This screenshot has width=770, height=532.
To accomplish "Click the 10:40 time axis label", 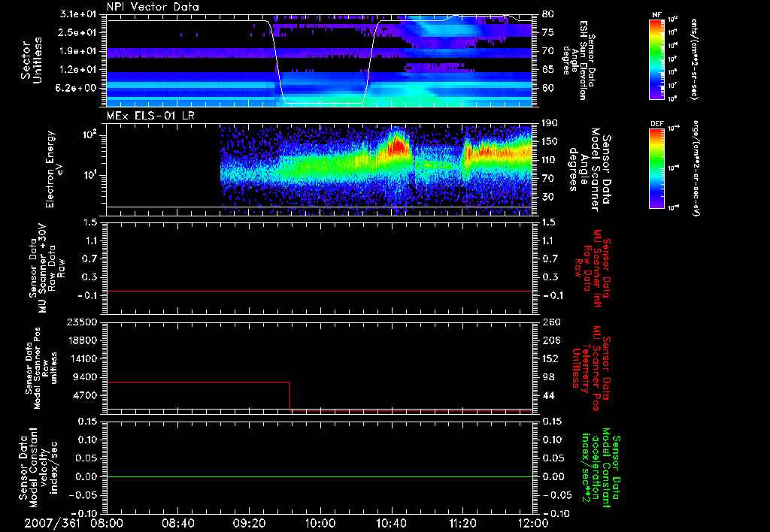I will [391, 522].
